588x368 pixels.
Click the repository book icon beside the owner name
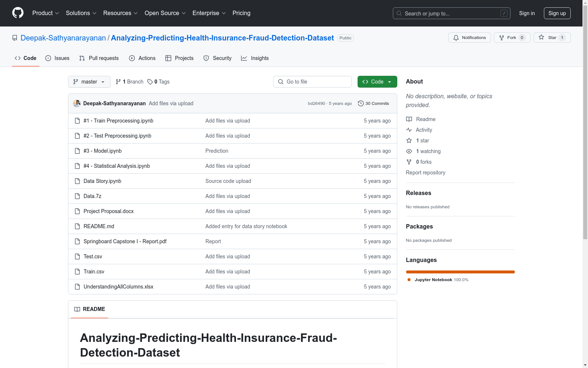[15, 38]
